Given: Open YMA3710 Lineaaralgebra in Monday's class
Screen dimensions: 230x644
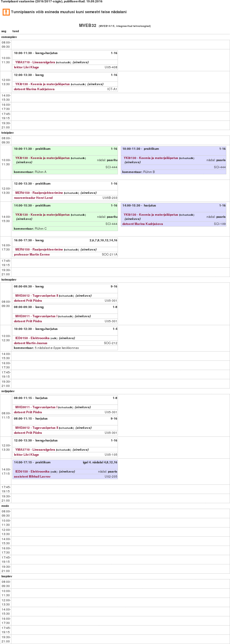Looking at the screenshot, I should click(x=35, y=62).
